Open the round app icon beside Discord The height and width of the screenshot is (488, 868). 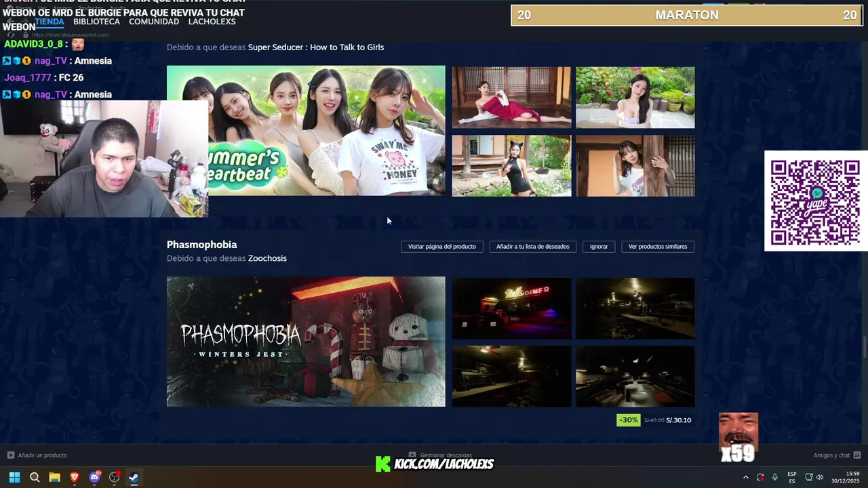(115, 477)
